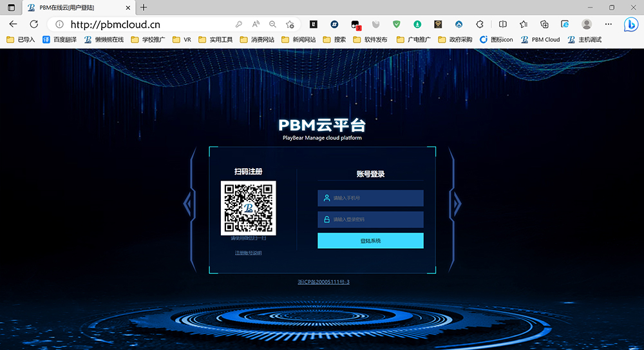Expand the 政府采购 bookmarks folder
644x350 pixels.
click(455, 39)
